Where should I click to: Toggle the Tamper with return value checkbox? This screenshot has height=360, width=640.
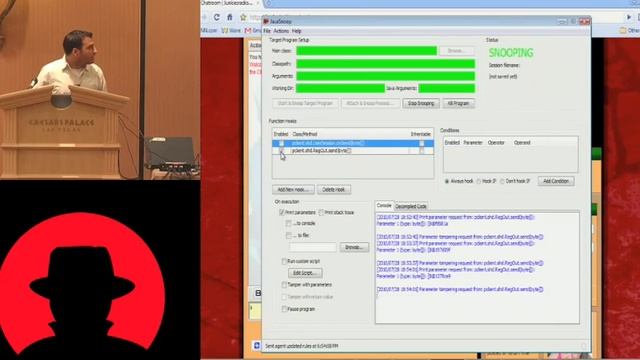[x=284, y=297]
